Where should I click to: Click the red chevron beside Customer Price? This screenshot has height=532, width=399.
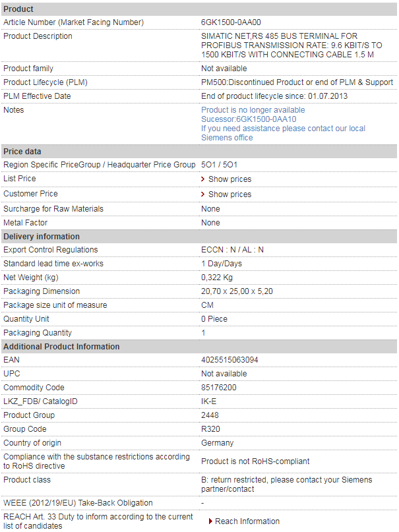tap(202, 194)
